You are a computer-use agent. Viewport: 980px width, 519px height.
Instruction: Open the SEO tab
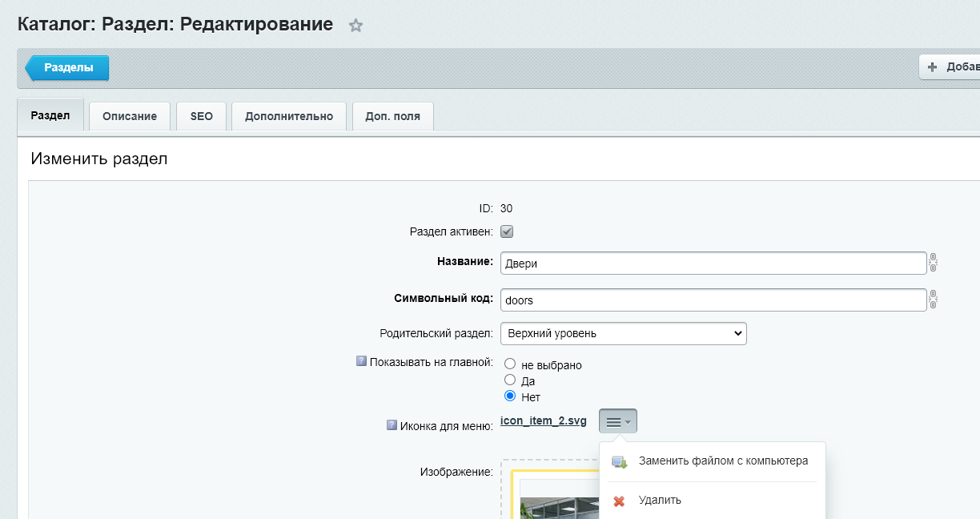pos(202,116)
